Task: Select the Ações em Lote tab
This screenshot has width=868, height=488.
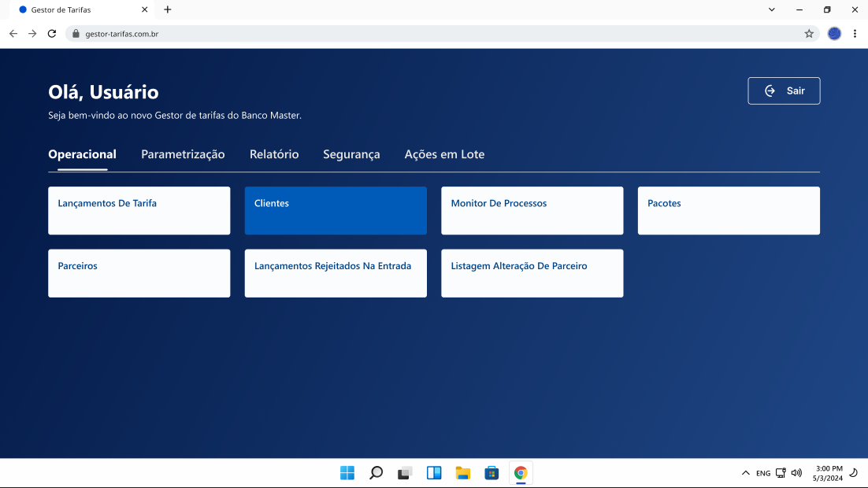Action: tap(444, 154)
